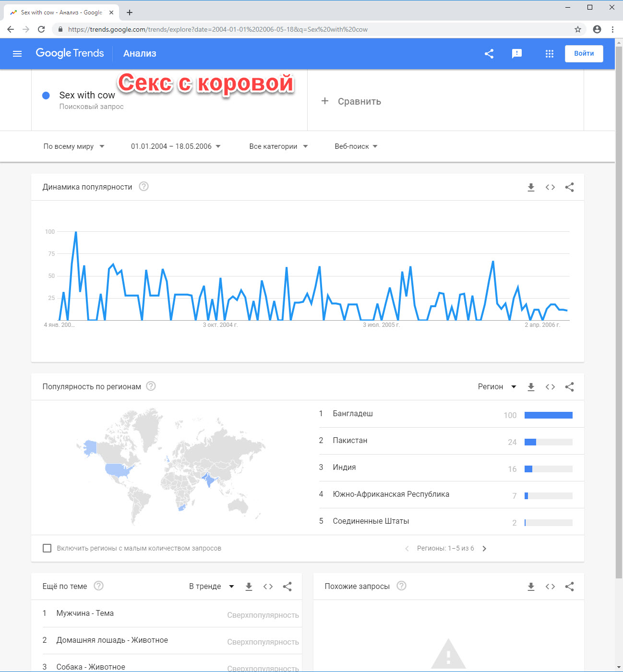Viewport: 623px width, 672px height.
Task: Enable including regions with low search volume
Action: 47,548
